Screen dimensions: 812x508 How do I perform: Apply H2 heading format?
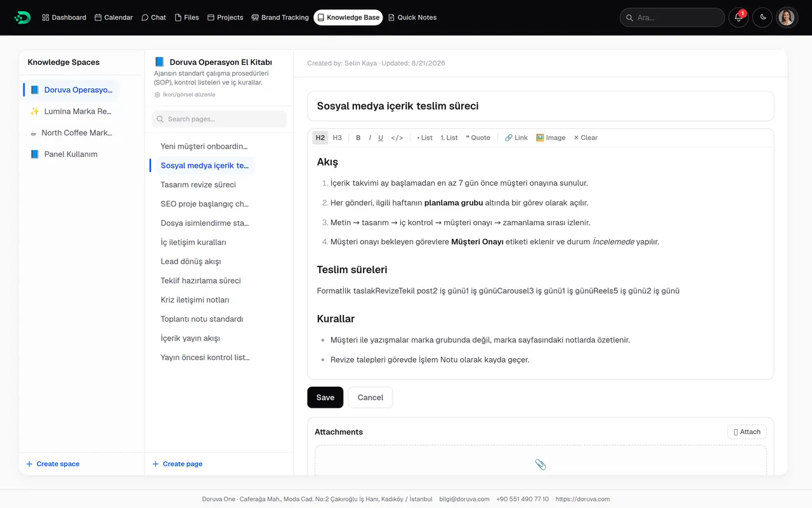tap(320, 138)
